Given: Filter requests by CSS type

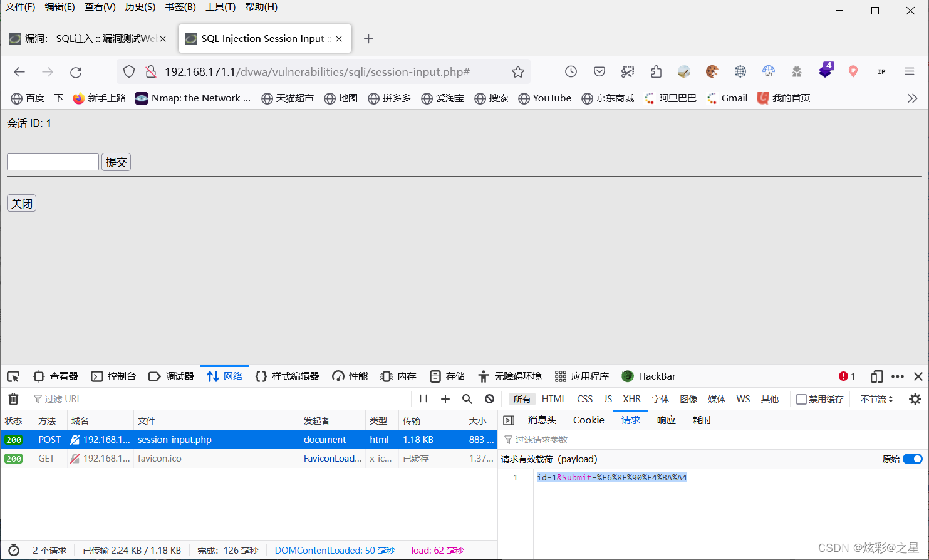Looking at the screenshot, I should 584,399.
